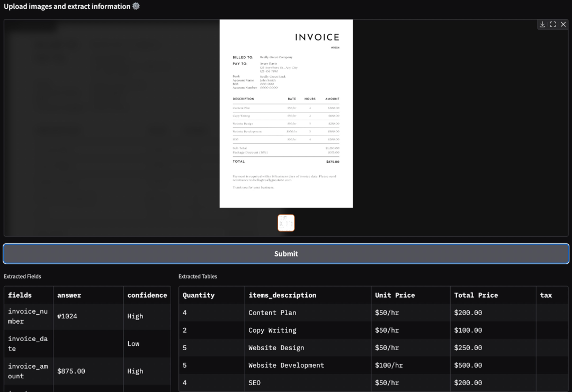Click the 'tax' column header
572x392 pixels.
coord(546,295)
